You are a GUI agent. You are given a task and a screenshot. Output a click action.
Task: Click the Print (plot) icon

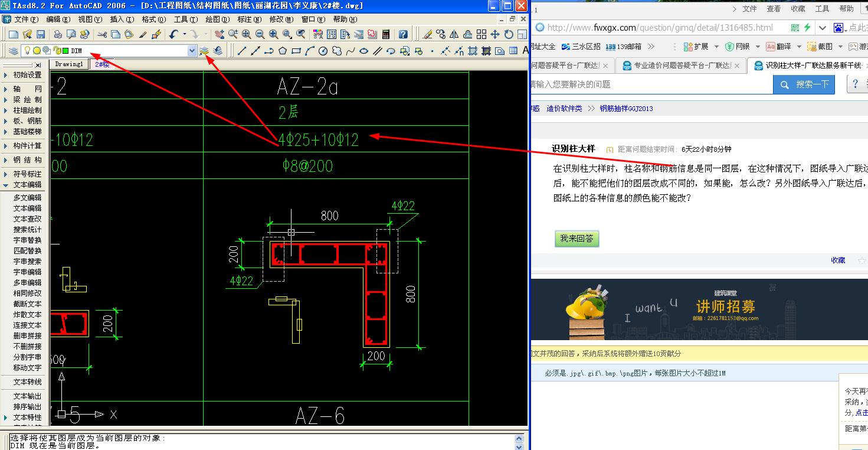coord(58,34)
